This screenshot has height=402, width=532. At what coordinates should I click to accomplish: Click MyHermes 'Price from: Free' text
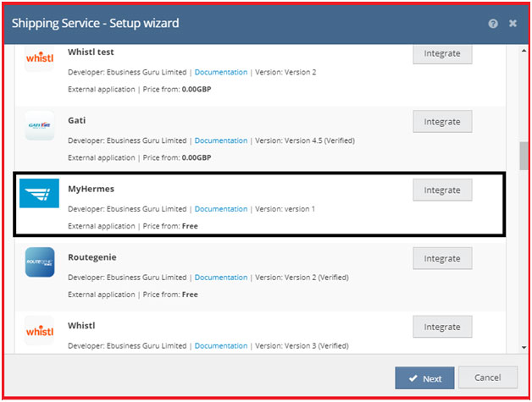(x=170, y=227)
